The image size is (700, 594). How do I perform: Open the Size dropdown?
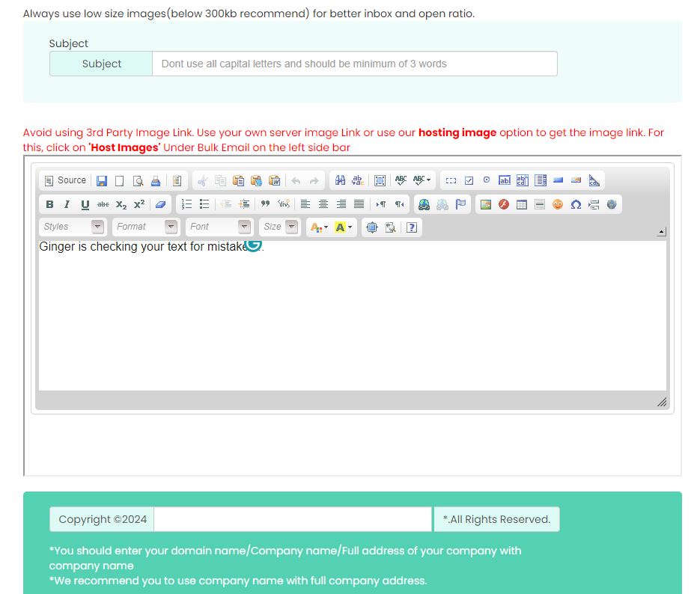pyautogui.click(x=279, y=227)
